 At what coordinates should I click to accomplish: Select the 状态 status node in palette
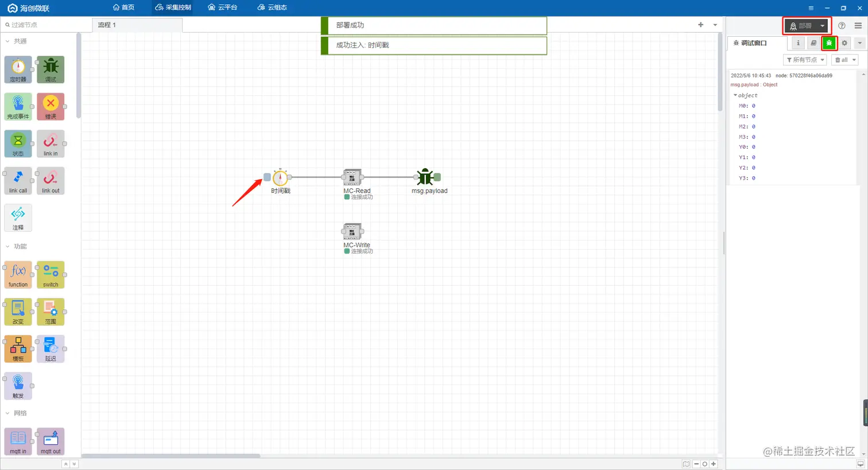[x=18, y=144]
